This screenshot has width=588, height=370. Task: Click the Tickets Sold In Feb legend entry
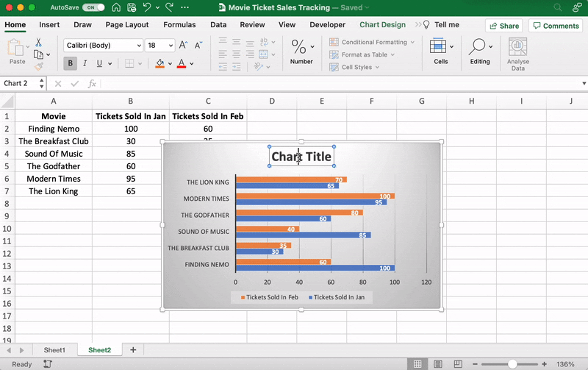[270, 297]
